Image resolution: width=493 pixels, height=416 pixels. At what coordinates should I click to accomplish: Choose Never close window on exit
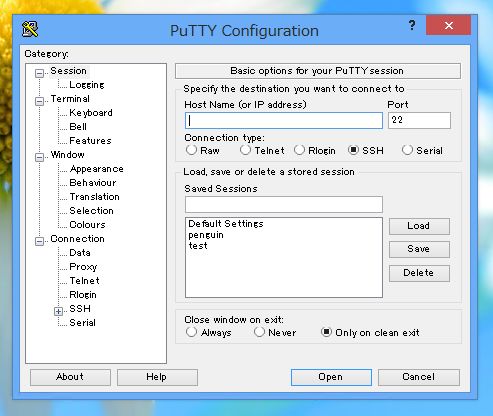(259, 332)
